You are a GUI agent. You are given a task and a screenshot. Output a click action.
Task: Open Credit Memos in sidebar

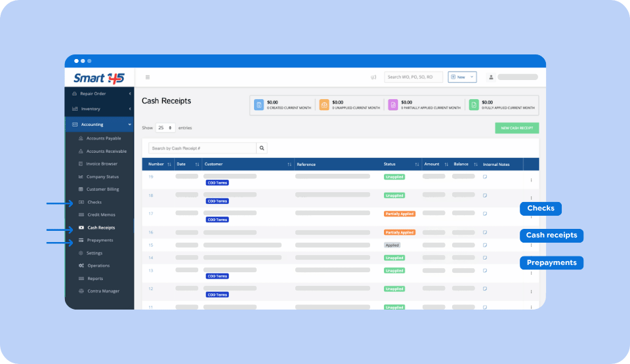point(101,214)
